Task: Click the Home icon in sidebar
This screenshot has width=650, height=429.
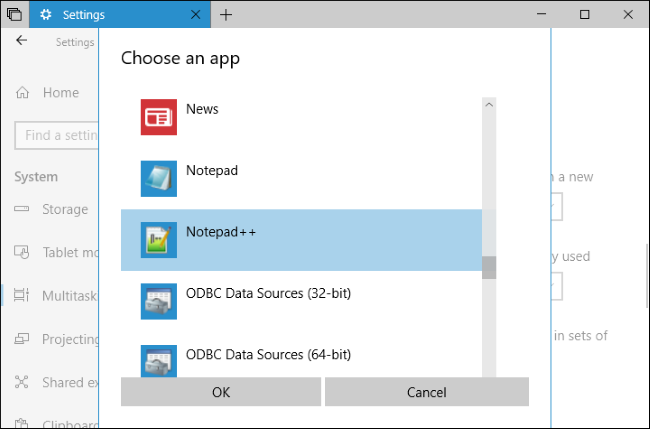Action: [22, 93]
